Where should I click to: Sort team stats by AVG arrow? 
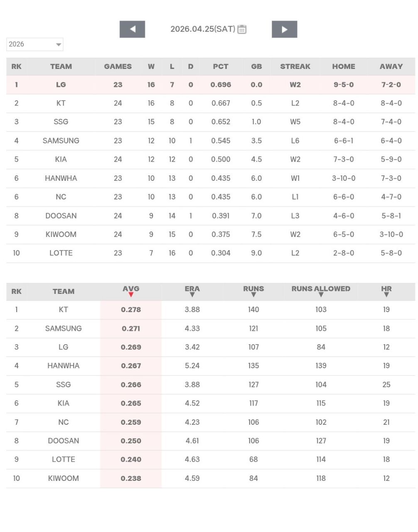pyautogui.click(x=131, y=295)
